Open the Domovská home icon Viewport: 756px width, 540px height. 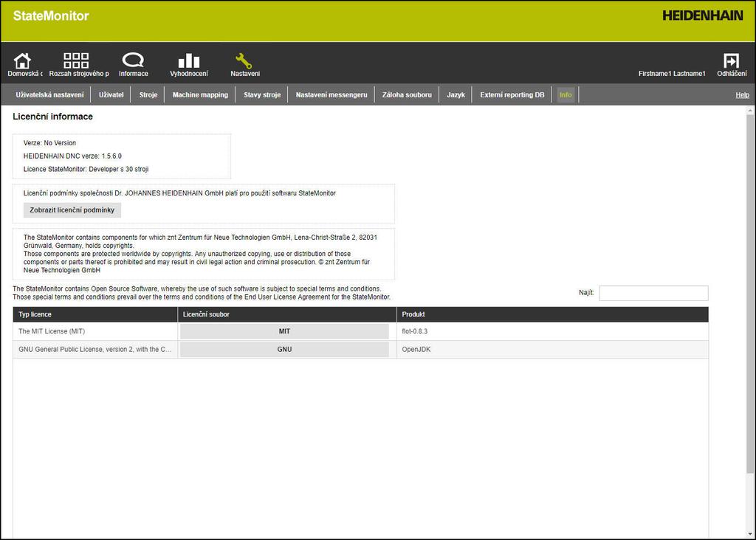coord(22,61)
